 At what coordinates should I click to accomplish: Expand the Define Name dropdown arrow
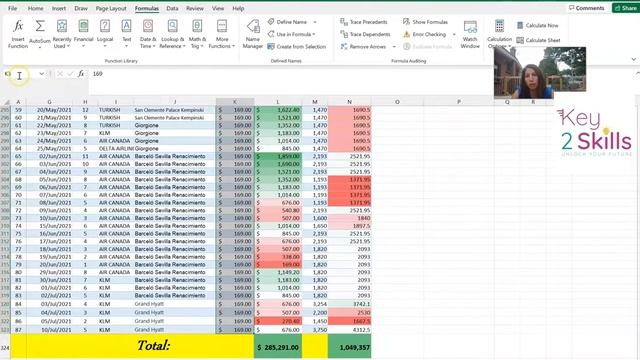(315, 22)
